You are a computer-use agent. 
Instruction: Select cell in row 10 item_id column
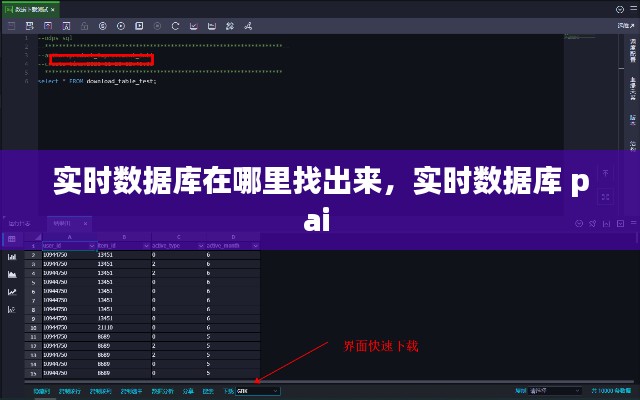coord(105,327)
